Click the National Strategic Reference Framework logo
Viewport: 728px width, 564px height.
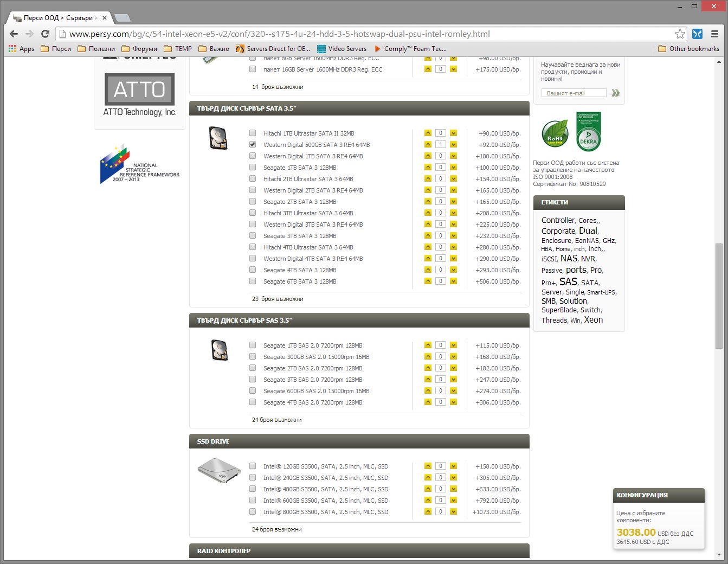[x=139, y=164]
